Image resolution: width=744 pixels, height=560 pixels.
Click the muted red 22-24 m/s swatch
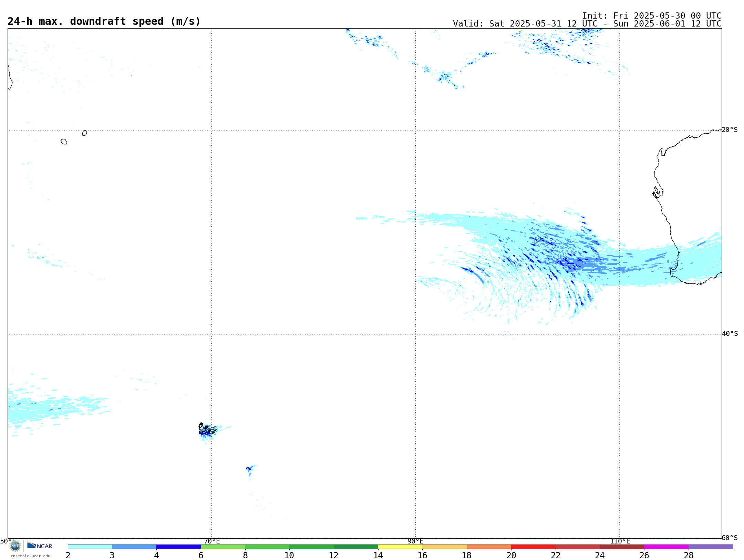(578, 547)
